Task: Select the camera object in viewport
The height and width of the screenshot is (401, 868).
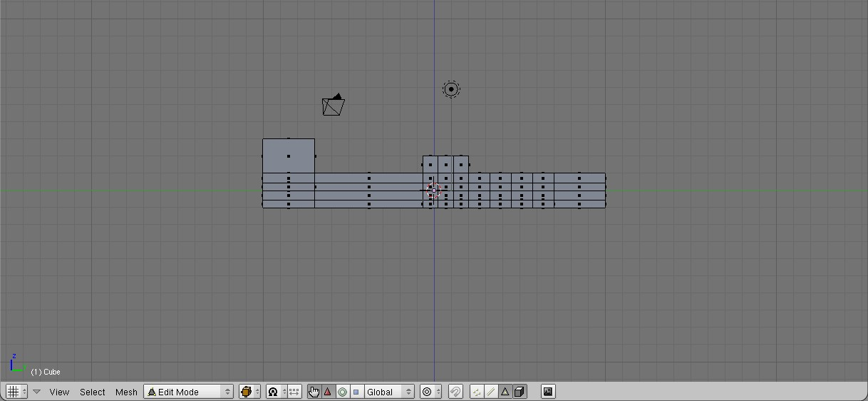Action: (x=333, y=105)
